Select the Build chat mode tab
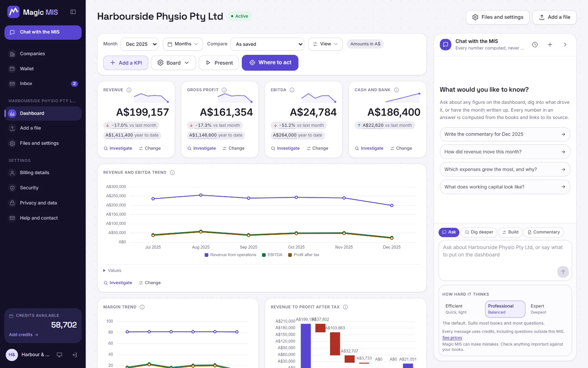588x368 pixels. pyautogui.click(x=510, y=232)
